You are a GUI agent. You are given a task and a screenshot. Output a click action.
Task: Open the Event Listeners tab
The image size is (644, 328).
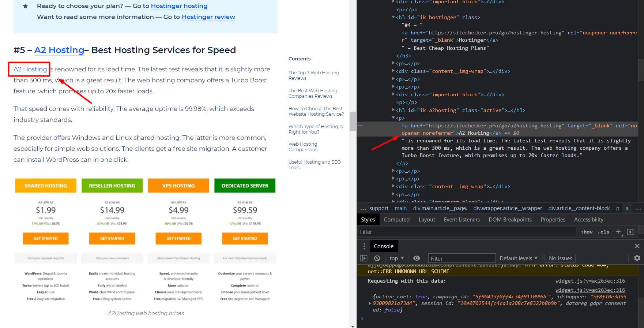462,220
